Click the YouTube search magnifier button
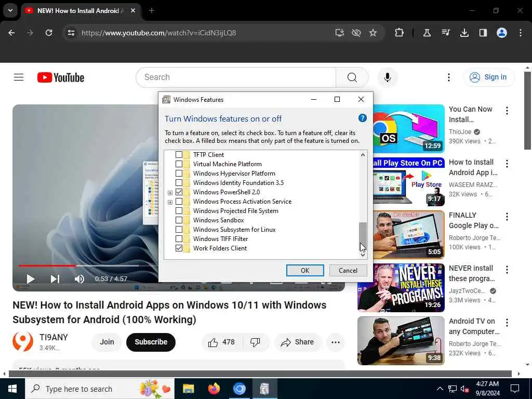Image resolution: width=532 pixels, height=399 pixels. 352,77
